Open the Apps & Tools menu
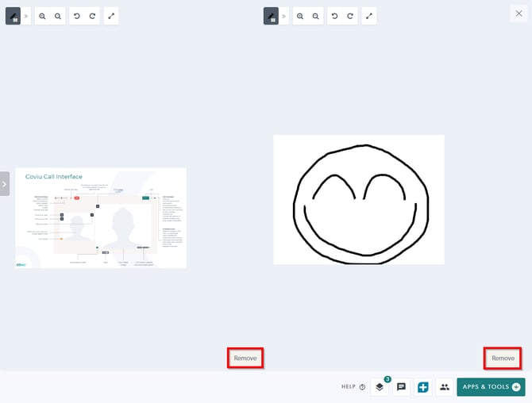 coord(491,387)
